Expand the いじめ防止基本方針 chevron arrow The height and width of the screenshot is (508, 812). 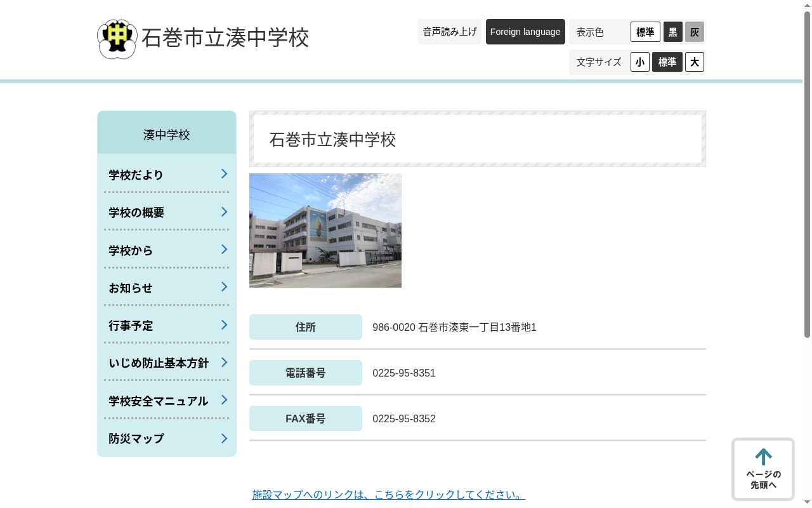(224, 363)
